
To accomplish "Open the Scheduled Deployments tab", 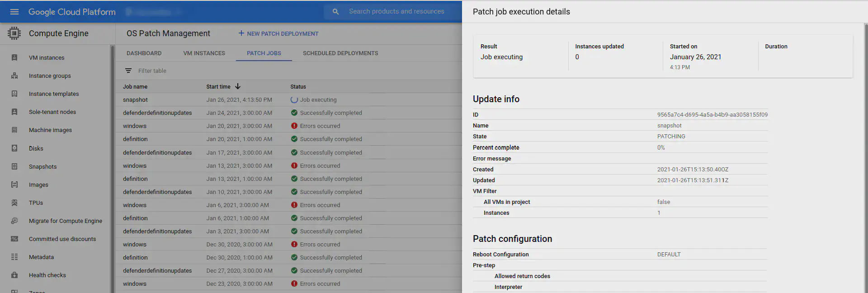I will coord(340,53).
